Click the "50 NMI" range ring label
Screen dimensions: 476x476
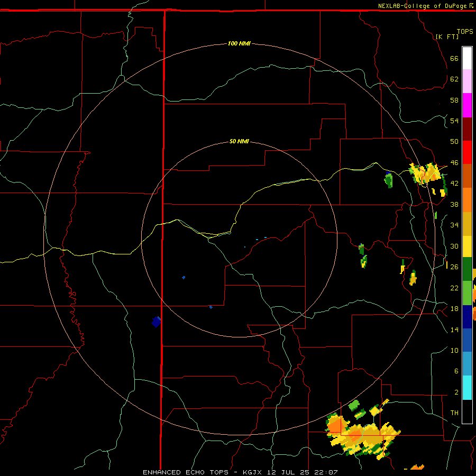pos(239,141)
